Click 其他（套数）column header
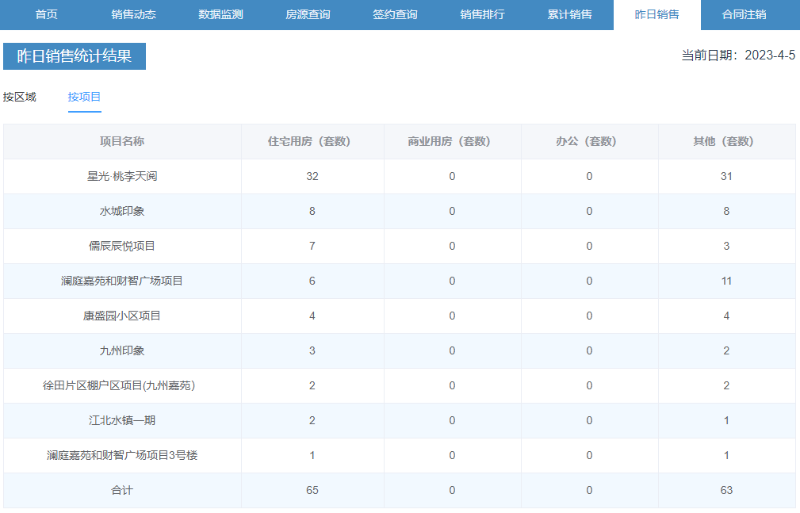The height and width of the screenshot is (513, 800). pos(727,141)
